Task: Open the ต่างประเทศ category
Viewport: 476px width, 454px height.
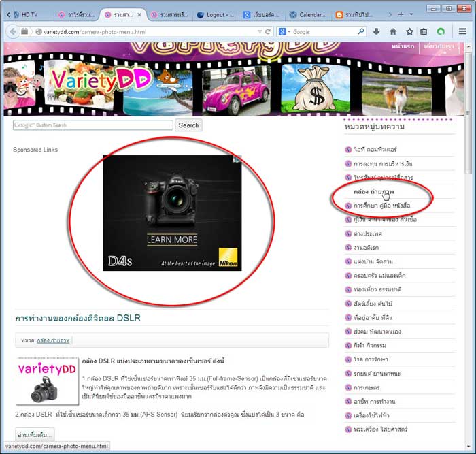Action: pos(368,233)
